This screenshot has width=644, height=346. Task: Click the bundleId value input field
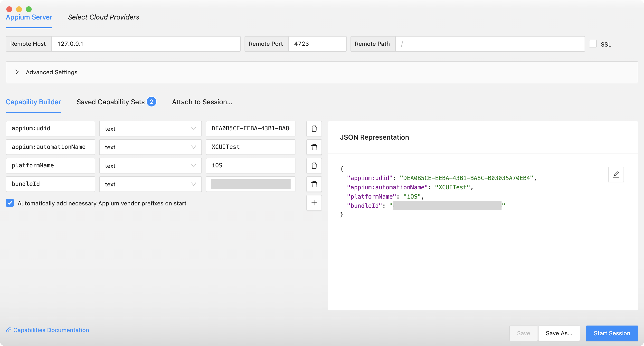(x=250, y=184)
